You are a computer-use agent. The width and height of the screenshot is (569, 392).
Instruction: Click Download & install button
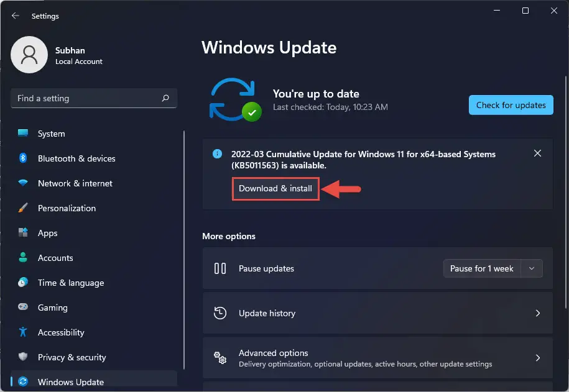pyautogui.click(x=275, y=189)
